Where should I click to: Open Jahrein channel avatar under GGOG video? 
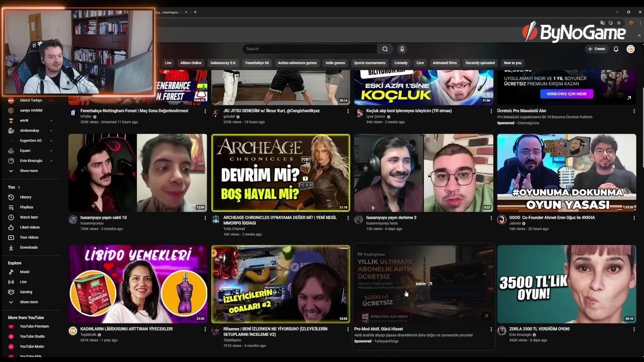click(502, 220)
